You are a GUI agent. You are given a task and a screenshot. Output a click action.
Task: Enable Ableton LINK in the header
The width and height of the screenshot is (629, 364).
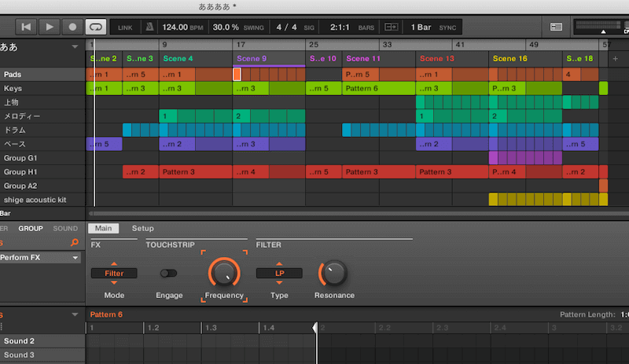pyautogui.click(x=125, y=28)
